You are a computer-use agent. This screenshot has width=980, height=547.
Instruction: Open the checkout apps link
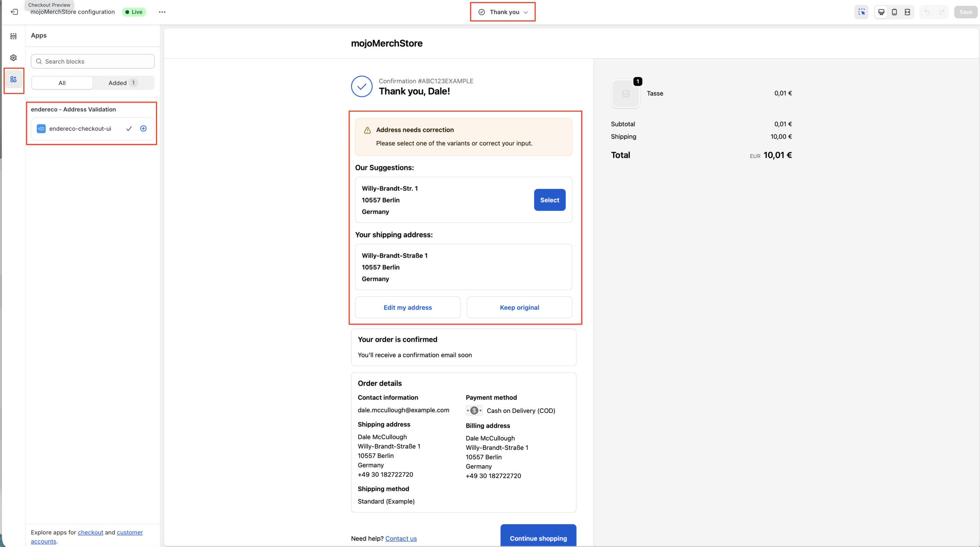click(90, 532)
